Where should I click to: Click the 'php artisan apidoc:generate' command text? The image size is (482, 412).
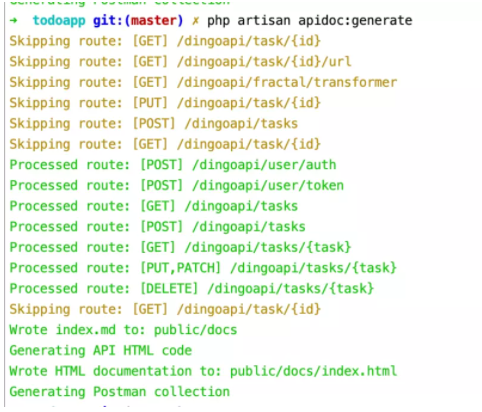[x=310, y=21]
